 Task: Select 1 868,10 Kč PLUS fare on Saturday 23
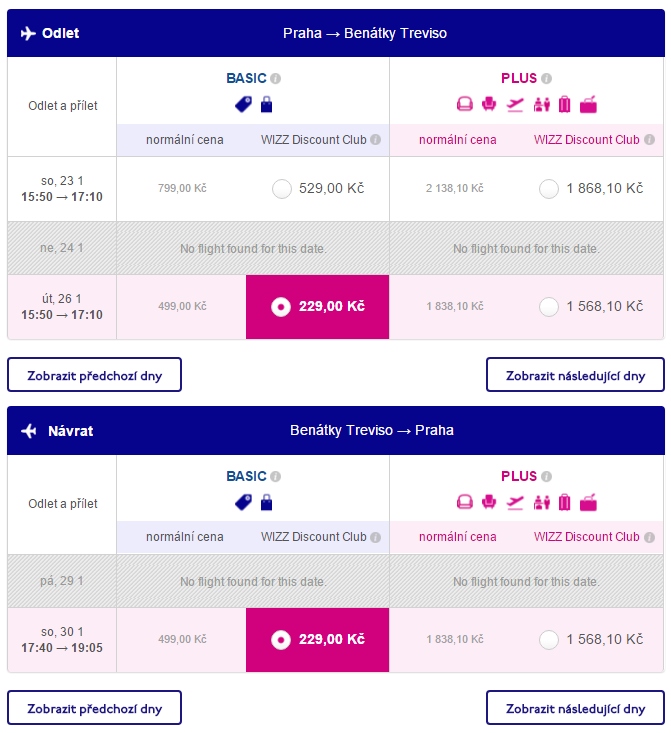(549, 189)
